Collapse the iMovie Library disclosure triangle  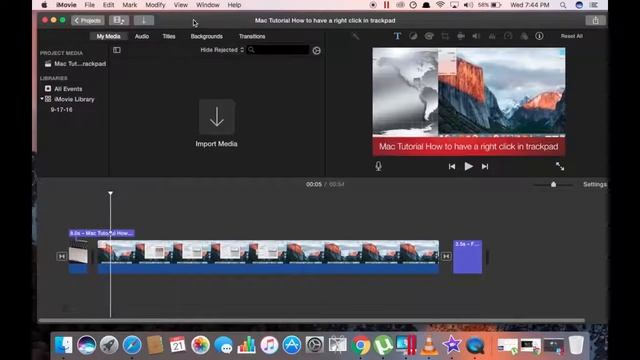click(42, 99)
